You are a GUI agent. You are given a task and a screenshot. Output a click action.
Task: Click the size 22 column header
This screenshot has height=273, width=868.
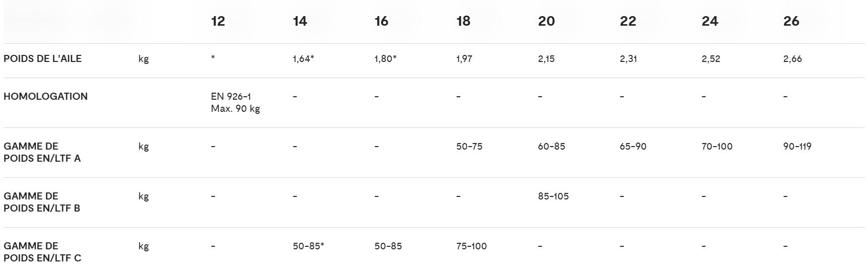tap(628, 21)
